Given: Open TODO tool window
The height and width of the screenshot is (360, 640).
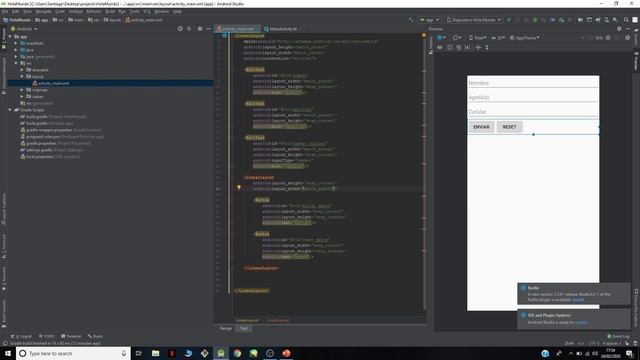Looking at the screenshot, I should [x=47, y=336].
